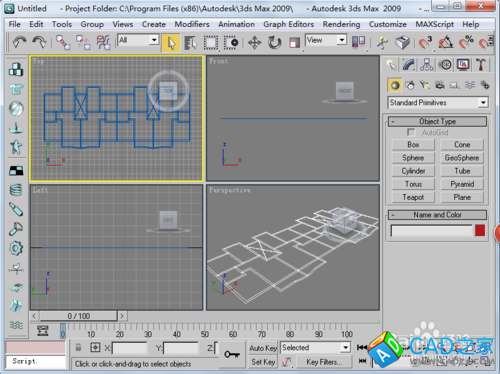Select the Geometry category icon

395,85
